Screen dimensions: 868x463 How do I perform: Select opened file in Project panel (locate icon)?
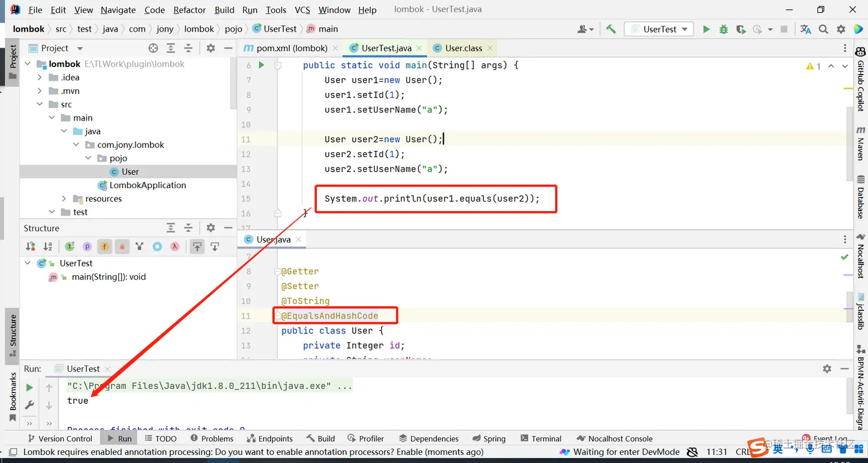tap(153, 48)
